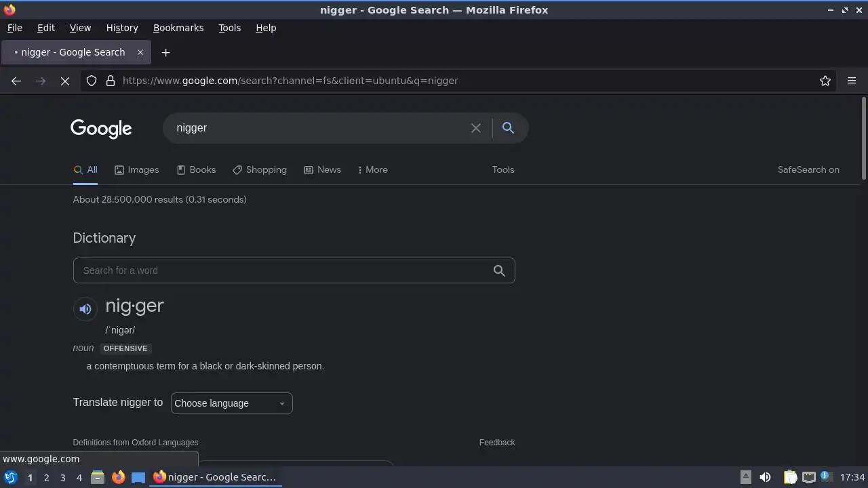Open the Edit menu
This screenshot has height=488, width=868.
46,28
